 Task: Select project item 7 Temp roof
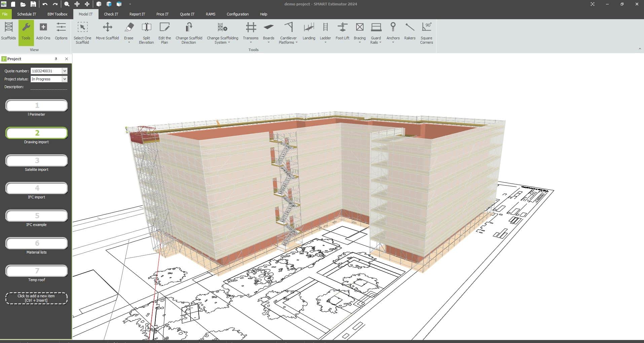point(37,271)
